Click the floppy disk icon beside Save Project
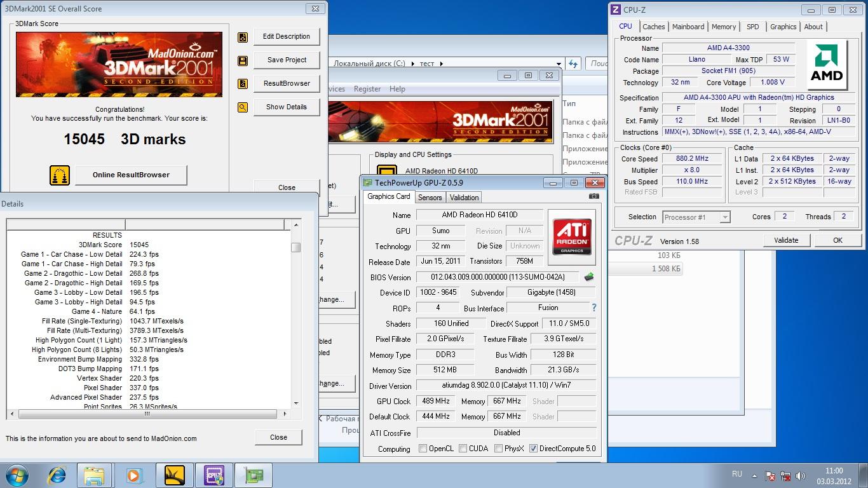 242,61
